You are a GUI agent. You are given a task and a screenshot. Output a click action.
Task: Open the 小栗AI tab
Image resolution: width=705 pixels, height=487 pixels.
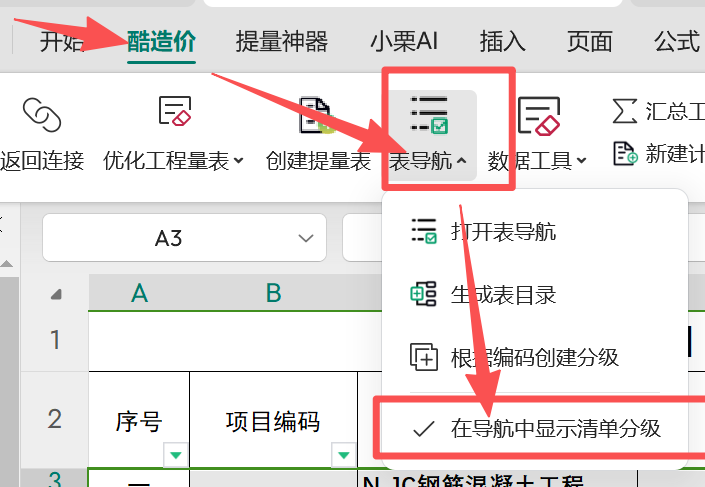(403, 41)
